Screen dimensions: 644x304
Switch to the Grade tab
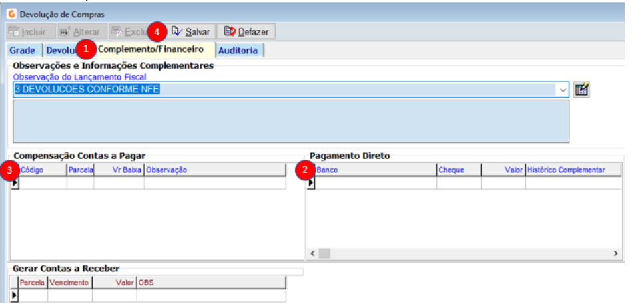22,51
